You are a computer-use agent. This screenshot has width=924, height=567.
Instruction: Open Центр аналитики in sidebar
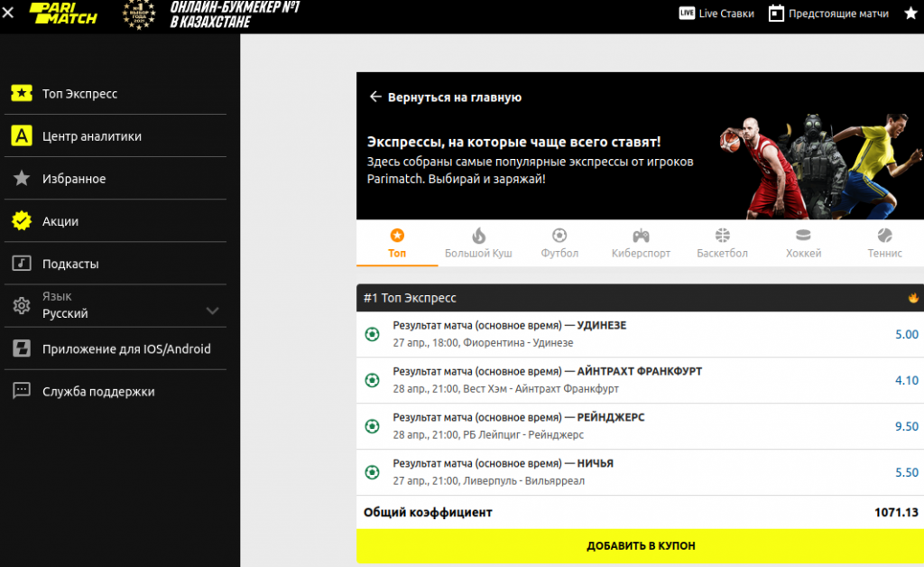(x=115, y=136)
